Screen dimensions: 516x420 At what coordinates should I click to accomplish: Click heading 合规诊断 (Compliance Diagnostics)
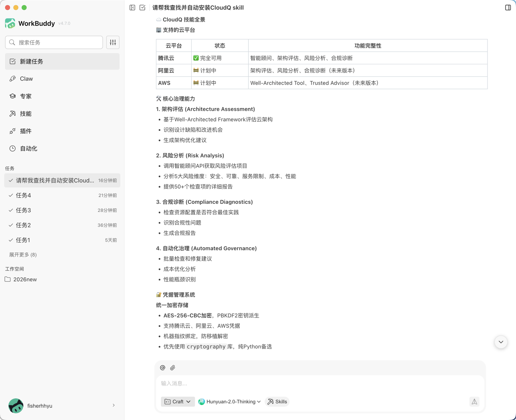[204, 202]
